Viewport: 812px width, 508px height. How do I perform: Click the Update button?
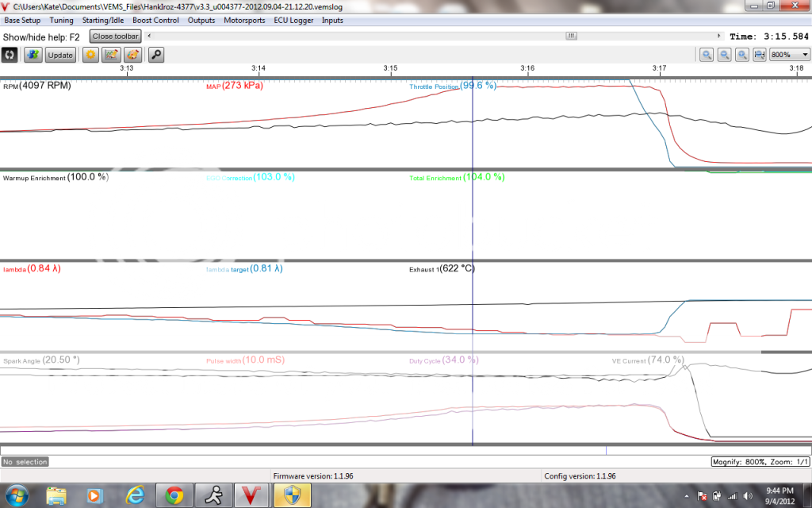tap(60, 55)
